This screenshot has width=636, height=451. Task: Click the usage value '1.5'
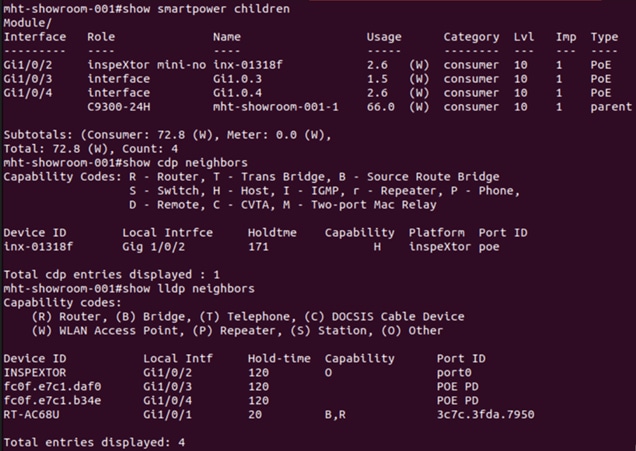[x=377, y=79]
